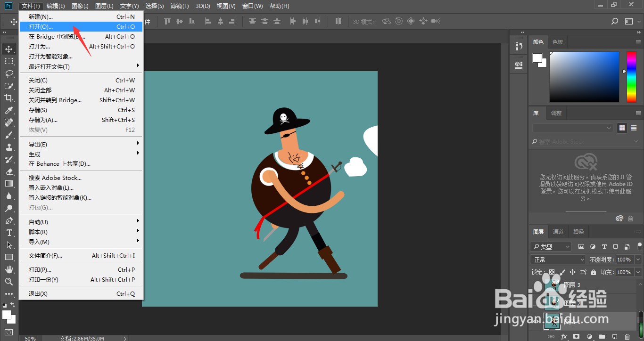This screenshot has width=644, height=341.
Task: Choose 搜索 Adobe Stock... entry
Action: 81,178
